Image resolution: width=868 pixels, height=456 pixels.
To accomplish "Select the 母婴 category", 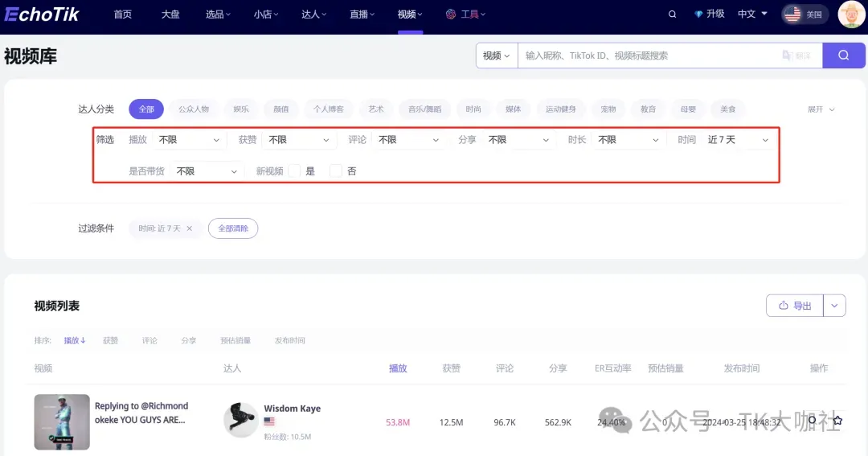I will click(688, 109).
